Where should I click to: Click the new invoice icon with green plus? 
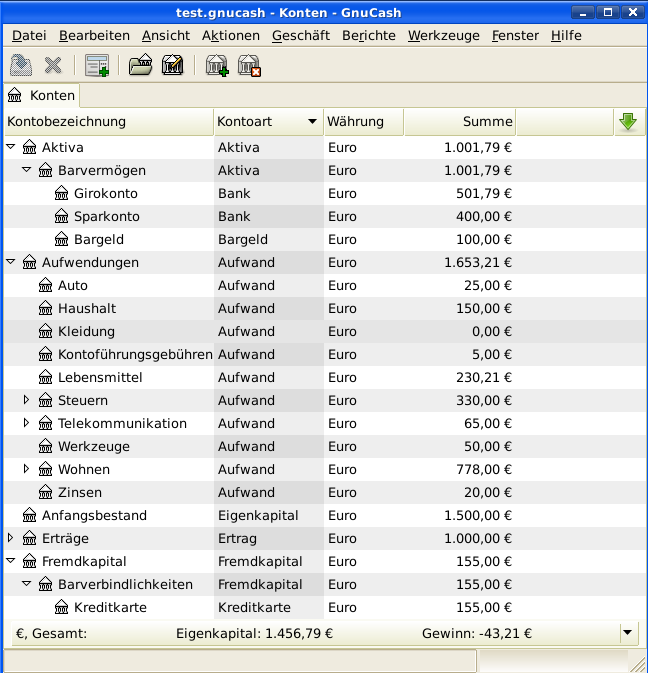point(97,66)
